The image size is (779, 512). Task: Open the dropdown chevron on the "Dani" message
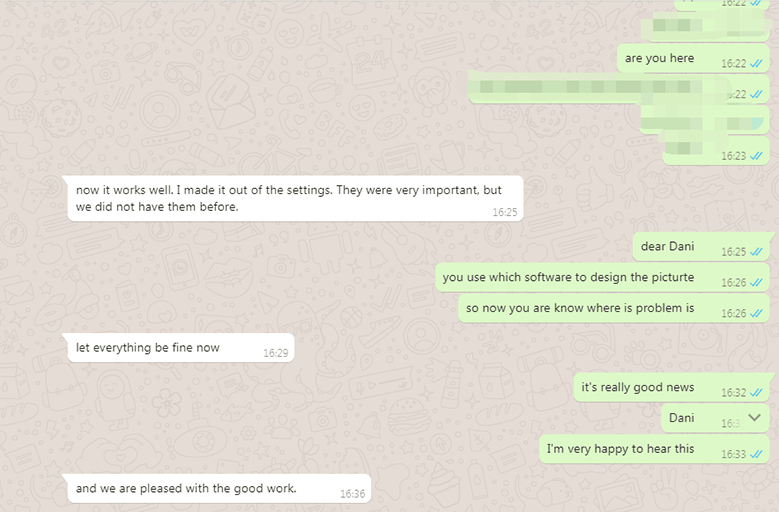tap(755, 418)
